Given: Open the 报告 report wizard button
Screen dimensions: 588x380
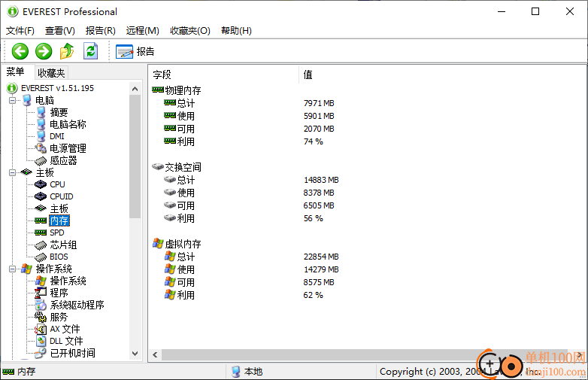Looking at the screenshot, I should pos(135,51).
